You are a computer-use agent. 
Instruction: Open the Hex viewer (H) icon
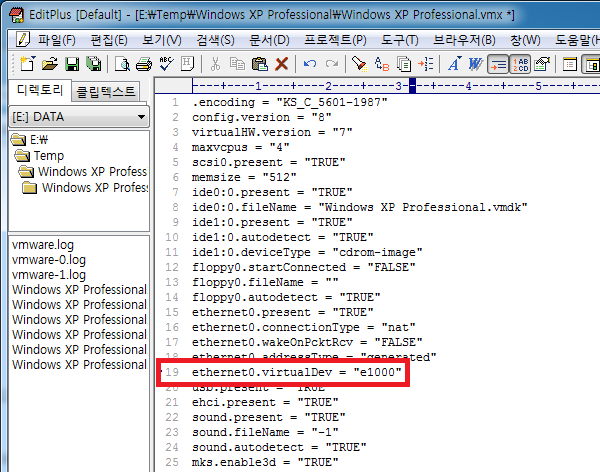pos(187,64)
